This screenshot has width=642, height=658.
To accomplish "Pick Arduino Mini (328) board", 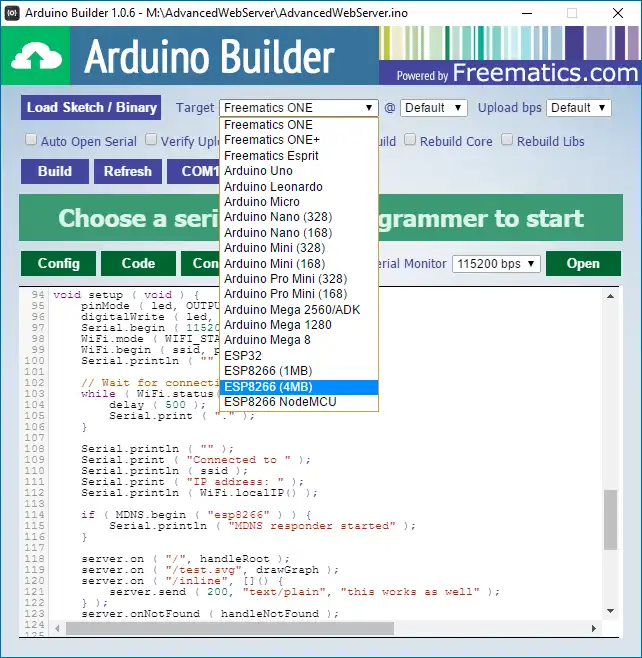I will [299, 248].
